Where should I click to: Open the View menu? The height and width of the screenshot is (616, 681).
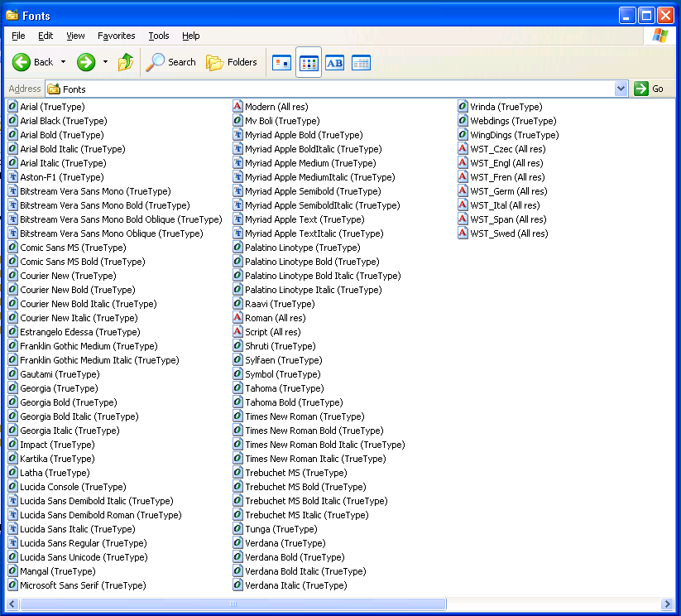(x=75, y=36)
